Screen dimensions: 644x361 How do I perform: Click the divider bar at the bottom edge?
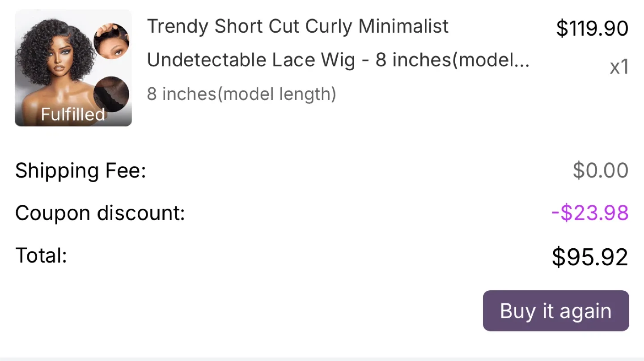click(x=322, y=360)
